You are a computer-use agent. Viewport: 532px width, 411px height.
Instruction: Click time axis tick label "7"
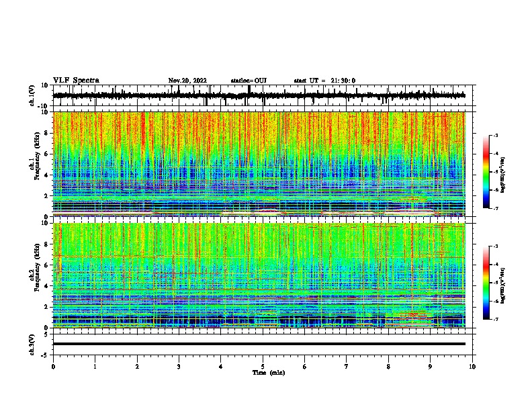pos(347,367)
